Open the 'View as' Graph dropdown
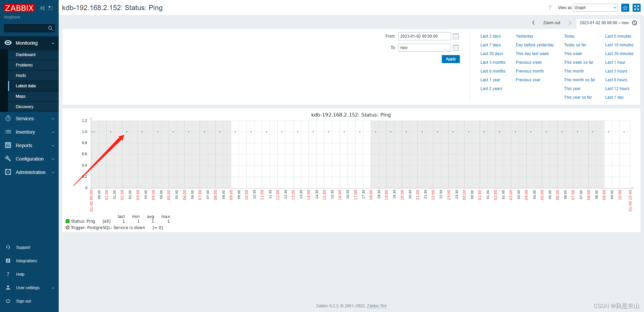This screenshot has width=644, height=312. coord(595,7)
